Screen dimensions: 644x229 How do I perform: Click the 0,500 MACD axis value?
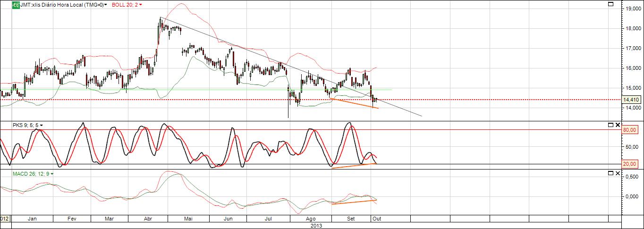[631, 177]
